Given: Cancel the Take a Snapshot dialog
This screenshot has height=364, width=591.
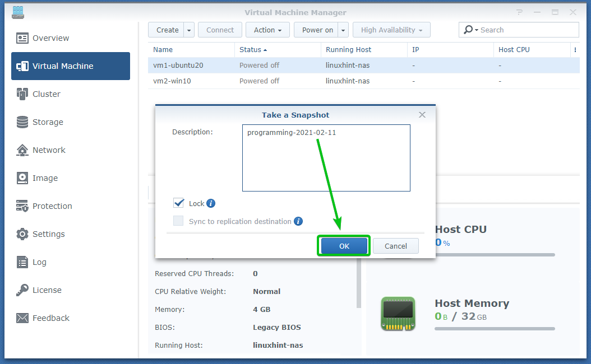Looking at the screenshot, I should coord(396,246).
